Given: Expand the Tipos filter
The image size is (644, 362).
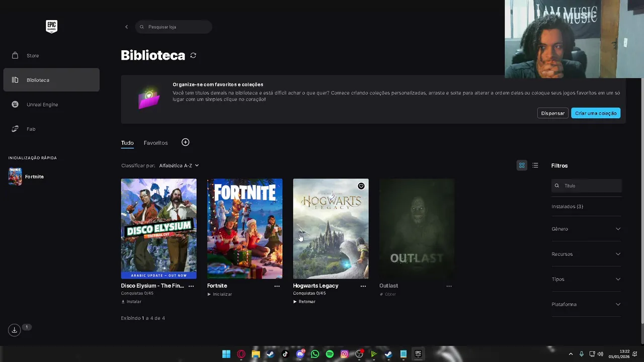Looking at the screenshot, I should (586, 279).
